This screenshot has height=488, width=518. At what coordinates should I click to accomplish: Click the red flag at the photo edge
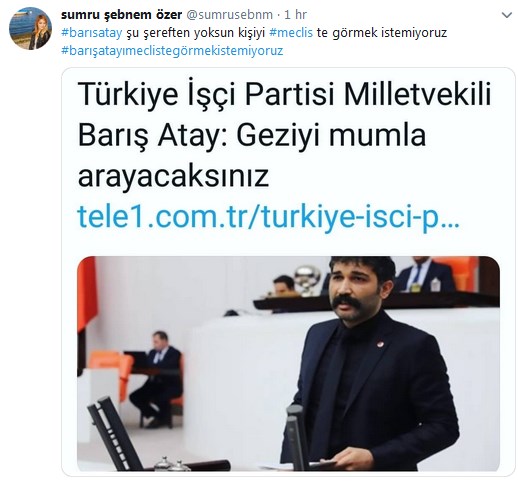[86, 293]
